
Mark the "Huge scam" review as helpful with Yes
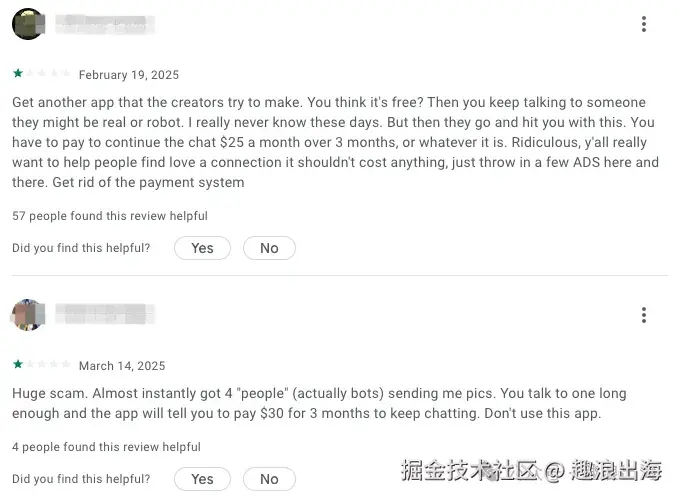point(202,479)
